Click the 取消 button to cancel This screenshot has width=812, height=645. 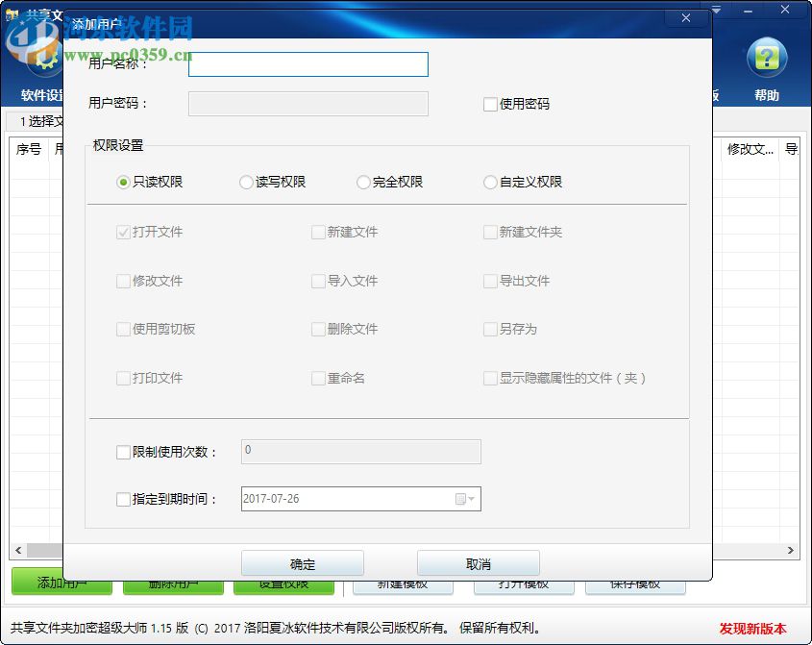pos(478,562)
